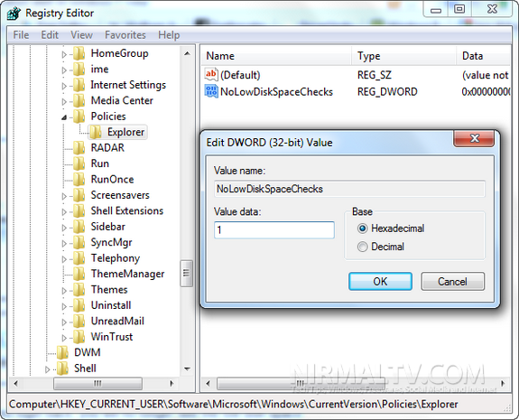Click the ime folder icon
The width and height of the screenshot is (519, 420).
point(79,70)
